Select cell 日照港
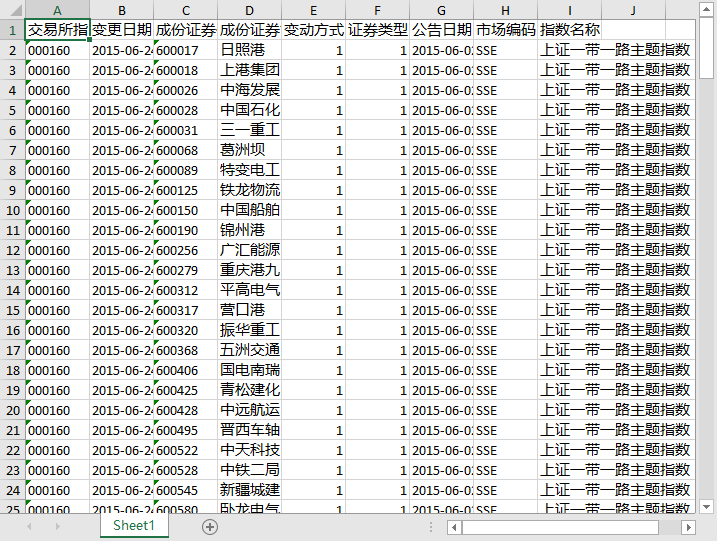This screenshot has width=717, height=541. [250, 50]
